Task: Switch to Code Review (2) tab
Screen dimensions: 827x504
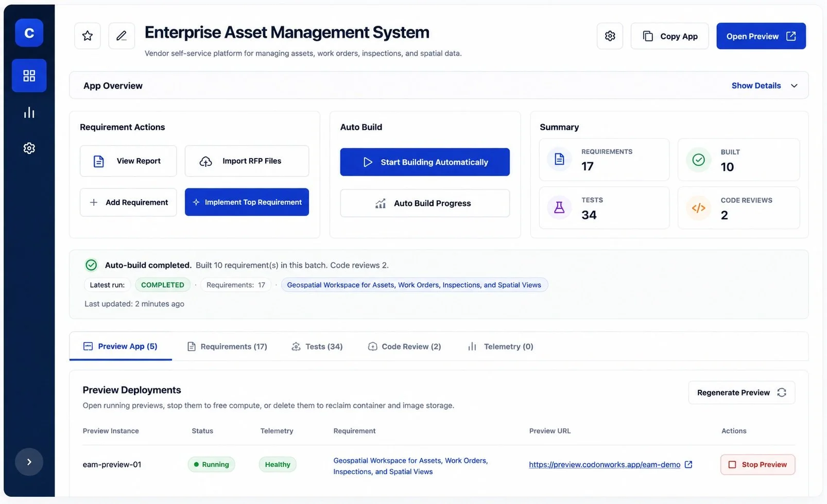Action: [x=404, y=346]
